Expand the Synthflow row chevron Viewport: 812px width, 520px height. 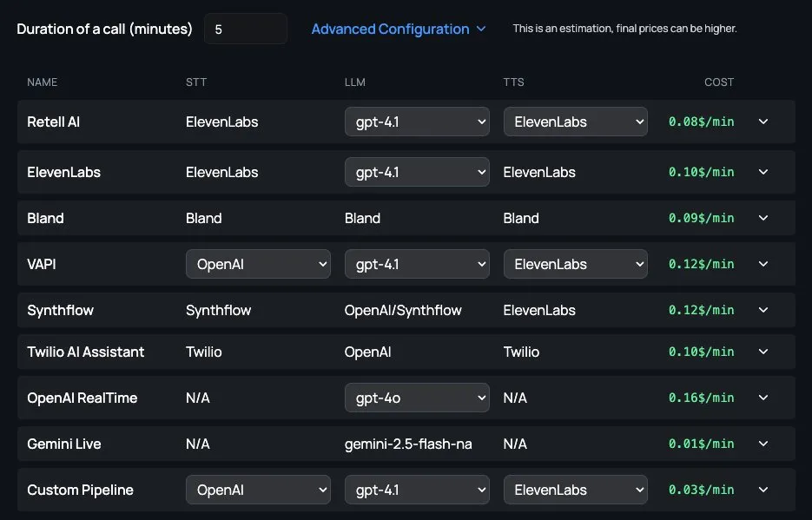coord(763,310)
